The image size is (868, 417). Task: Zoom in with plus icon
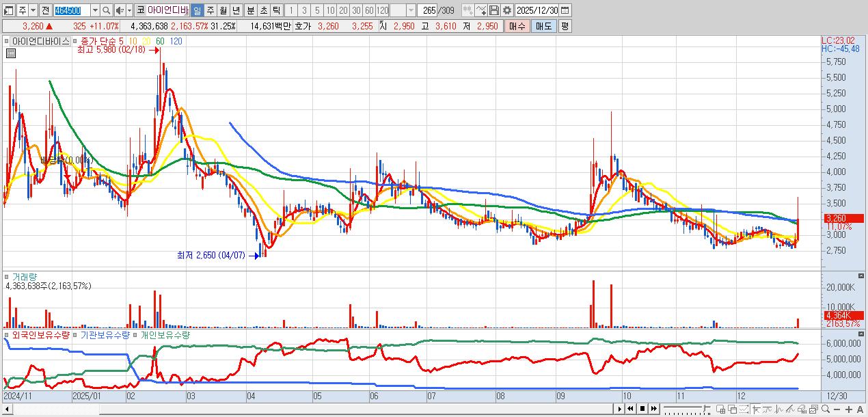[849, 409]
